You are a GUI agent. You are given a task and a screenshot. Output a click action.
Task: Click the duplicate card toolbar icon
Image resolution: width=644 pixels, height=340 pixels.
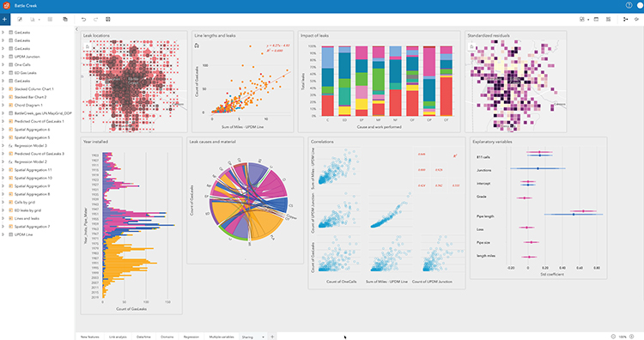coord(65,19)
